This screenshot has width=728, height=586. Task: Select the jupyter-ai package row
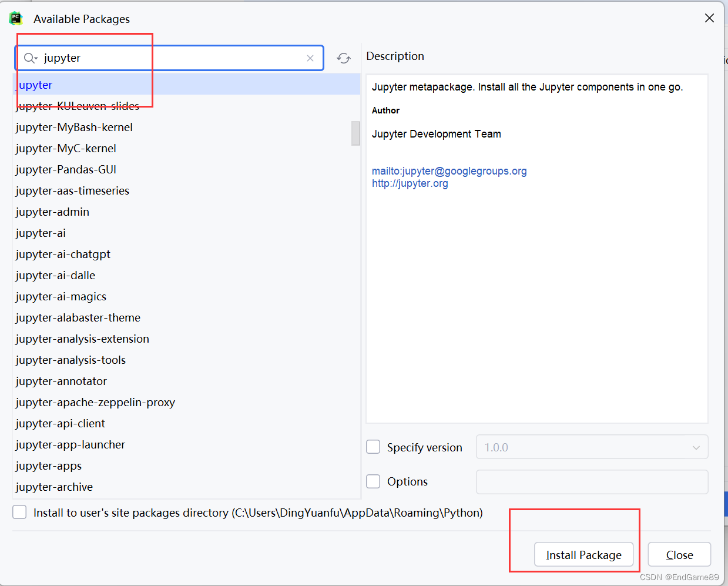tap(186, 233)
